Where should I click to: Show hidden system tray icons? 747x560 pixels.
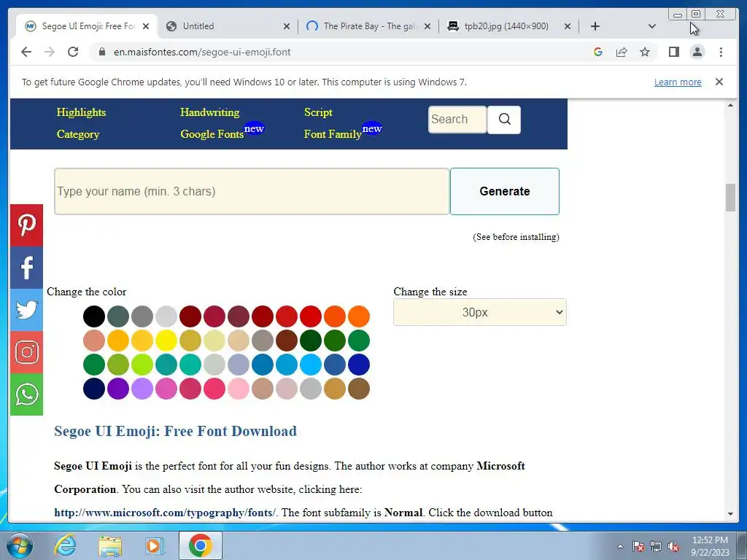(x=620, y=546)
